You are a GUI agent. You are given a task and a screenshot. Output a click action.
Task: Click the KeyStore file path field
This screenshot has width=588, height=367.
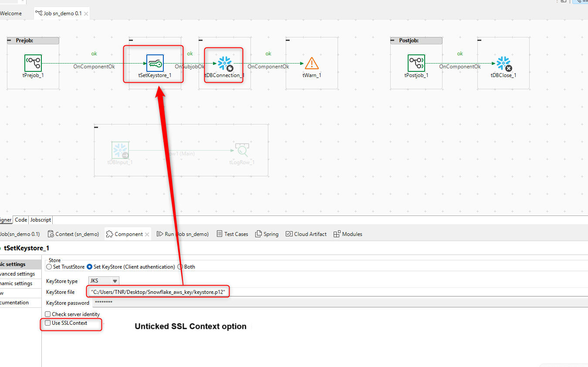click(x=158, y=292)
